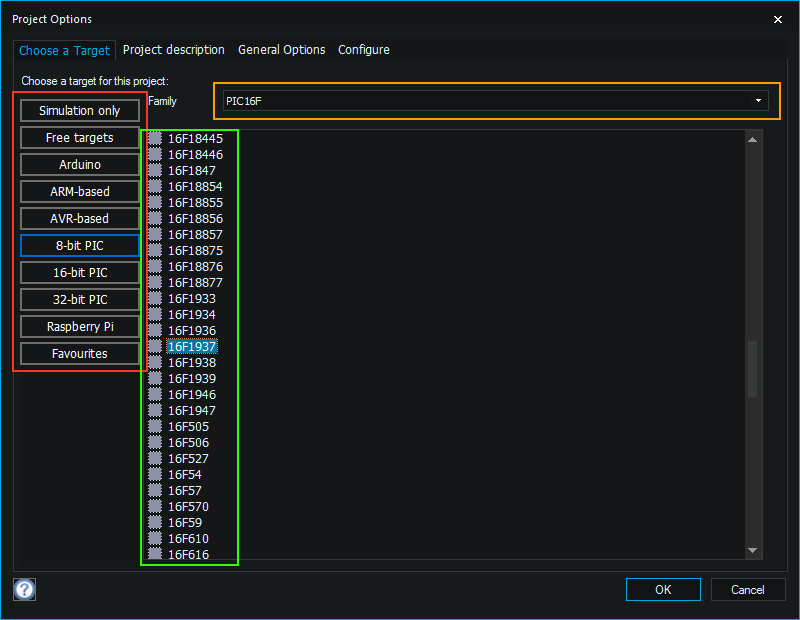Choose the ARM-based target category
800x620 pixels.
tap(80, 191)
